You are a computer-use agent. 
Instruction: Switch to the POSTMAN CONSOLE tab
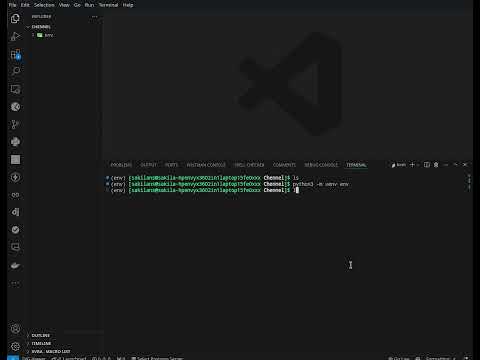click(206, 165)
